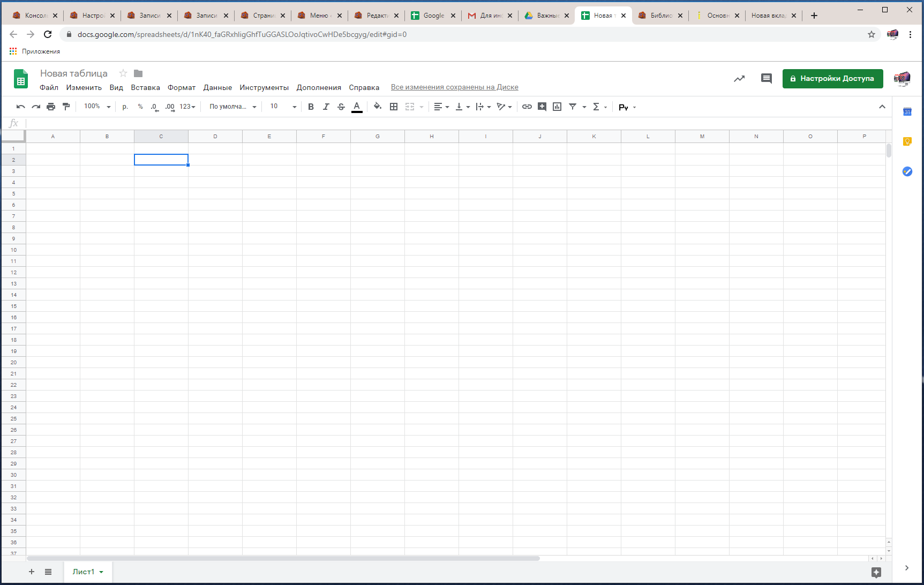Click the Настройки Доступа share button
The height and width of the screenshot is (585, 924).
pos(833,78)
